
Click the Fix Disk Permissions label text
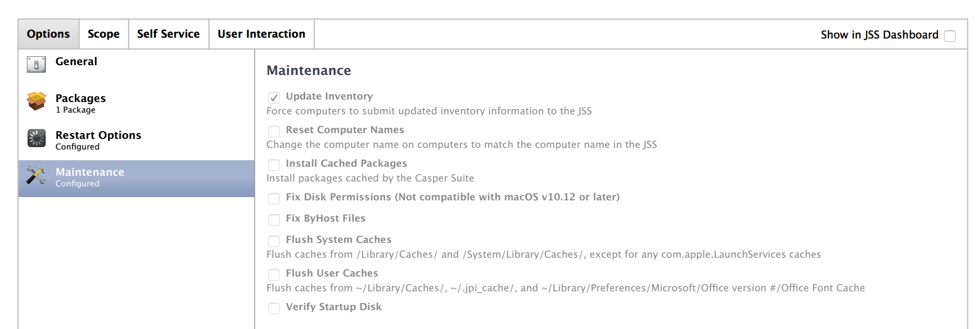pyautogui.click(x=452, y=197)
